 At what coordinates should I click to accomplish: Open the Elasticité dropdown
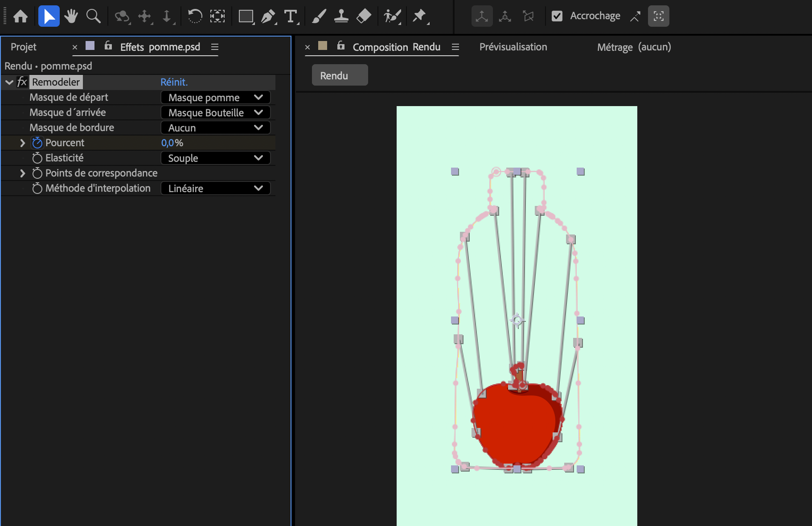[x=215, y=158]
